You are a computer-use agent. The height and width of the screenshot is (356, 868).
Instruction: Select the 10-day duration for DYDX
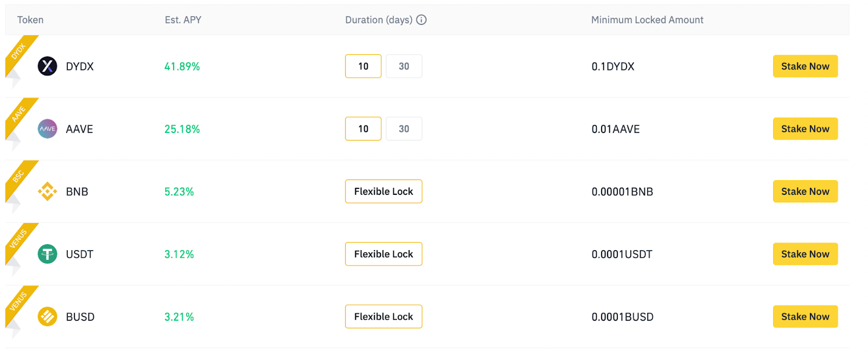[x=363, y=66]
